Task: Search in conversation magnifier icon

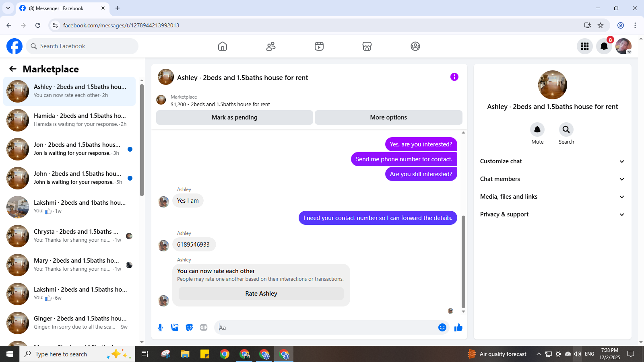Action: pyautogui.click(x=566, y=130)
